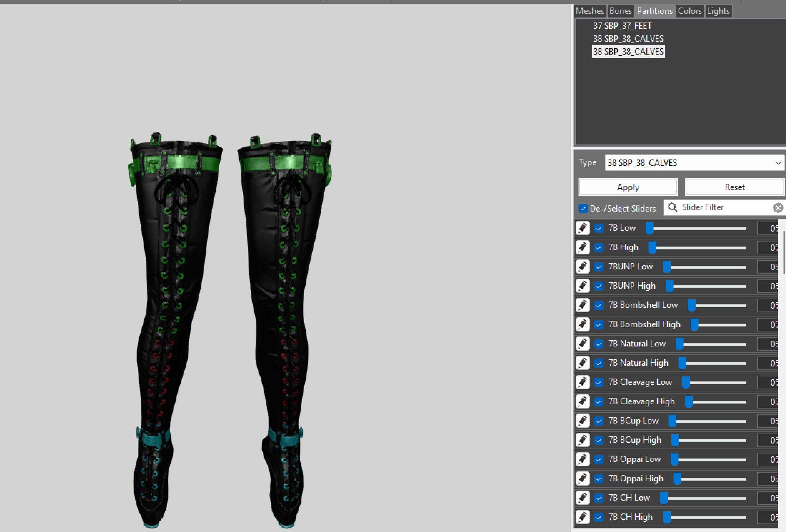This screenshot has width=786, height=532.
Task: Uncheck the 7B Low slider checkbox
Action: 599,228
